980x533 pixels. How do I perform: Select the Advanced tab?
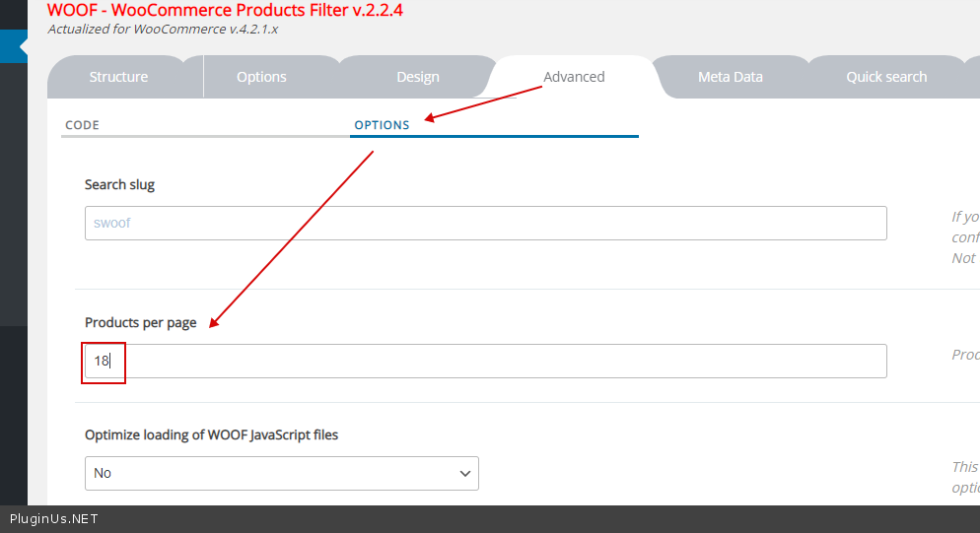pyautogui.click(x=574, y=77)
